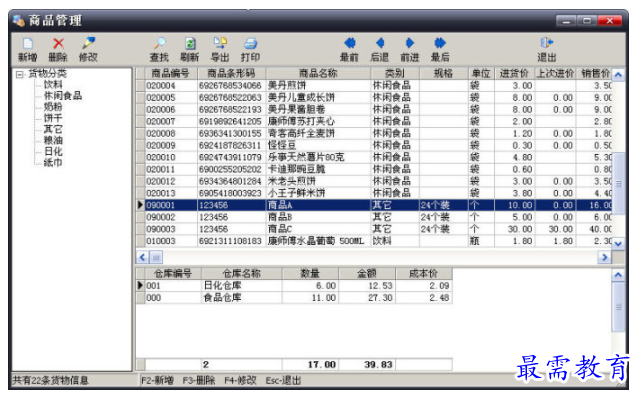Click the 数量 column header
Viewport: 638px width, 399px height.
310,274
